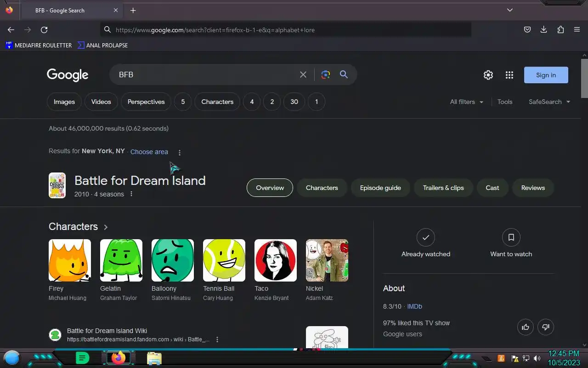
Task: Open the Firefox downloads panel
Action: click(x=544, y=29)
